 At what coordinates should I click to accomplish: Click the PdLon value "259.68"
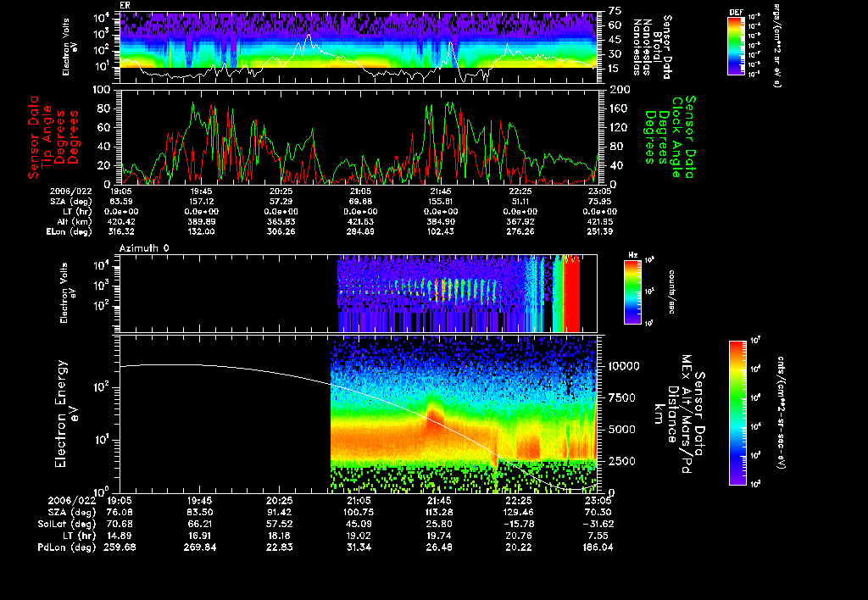[x=120, y=547]
